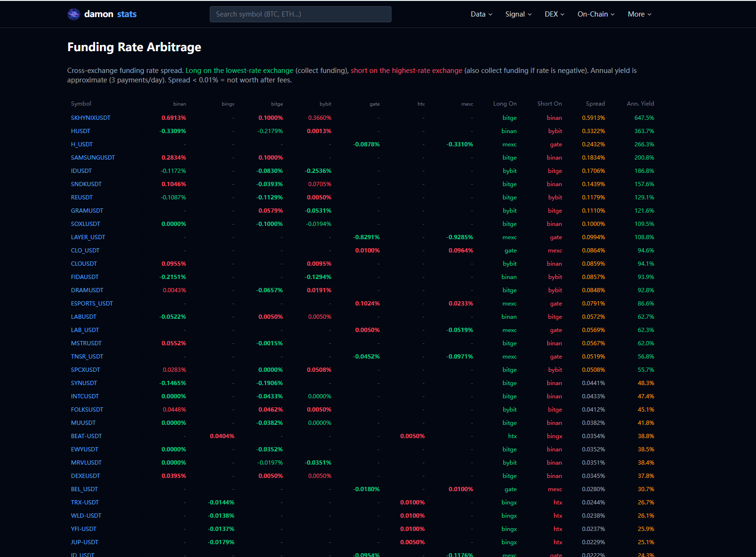Select LAYER_USDT mexc rate -0.9285%

[460, 237]
